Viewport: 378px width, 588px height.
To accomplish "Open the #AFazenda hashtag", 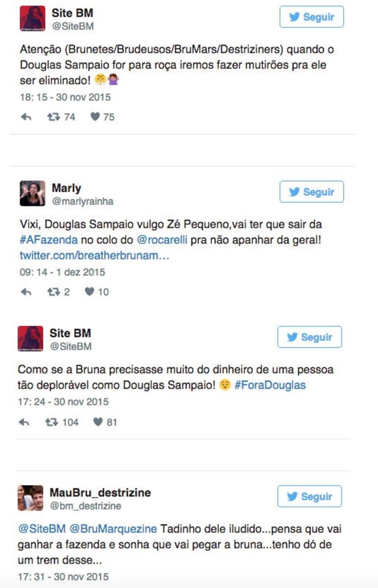I will [x=49, y=240].
